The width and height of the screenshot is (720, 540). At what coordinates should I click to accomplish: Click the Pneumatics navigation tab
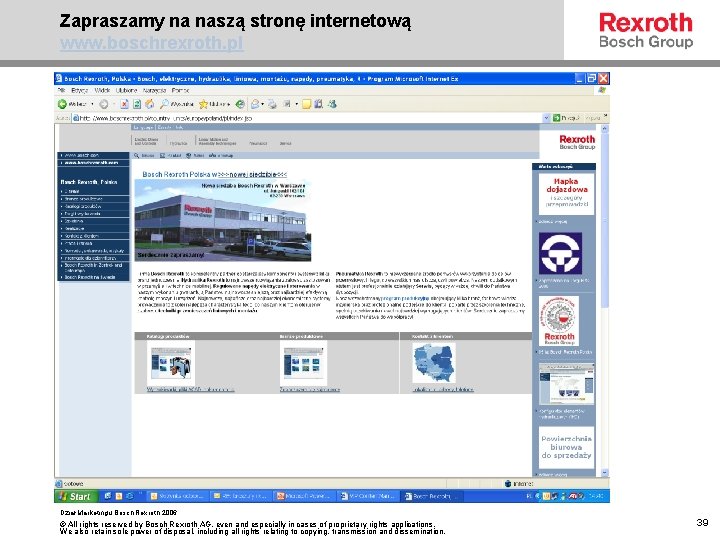coord(258,143)
